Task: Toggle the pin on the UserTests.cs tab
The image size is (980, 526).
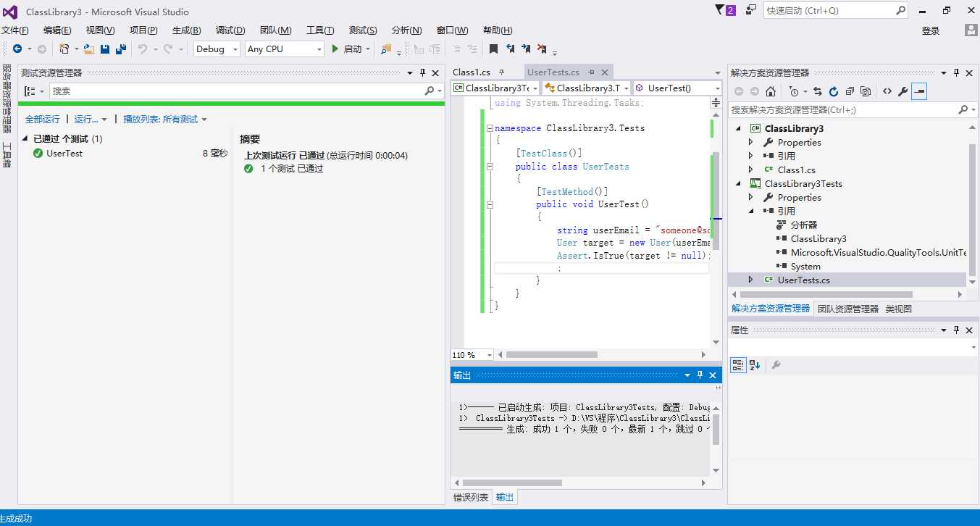Action: [591, 72]
